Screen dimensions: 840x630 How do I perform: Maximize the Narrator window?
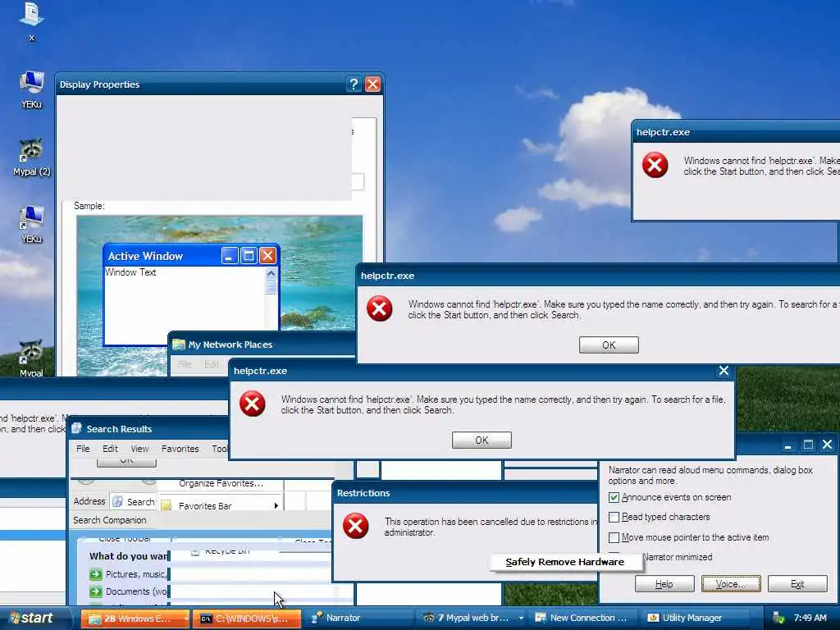[808, 445]
